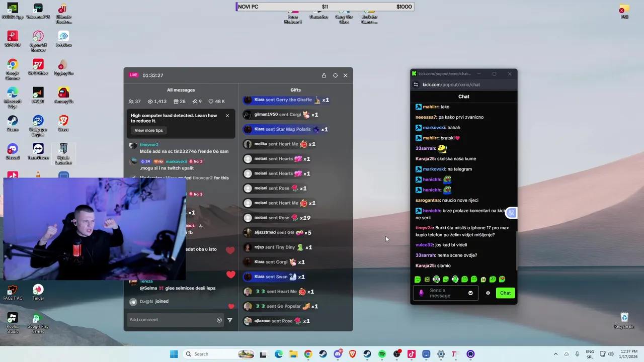Open the Tinder desktop shortcut
The image size is (644, 362).
point(38,293)
